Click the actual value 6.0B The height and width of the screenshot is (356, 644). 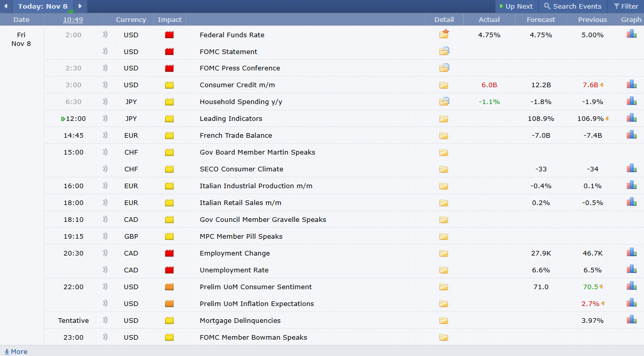[489, 85]
